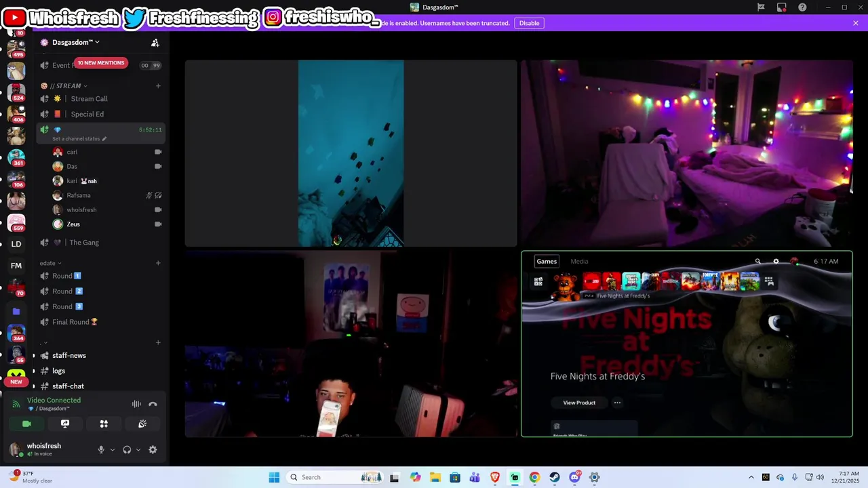This screenshot has width=868, height=488.
Task: Open the server with the 559 badge
Action: point(16,222)
